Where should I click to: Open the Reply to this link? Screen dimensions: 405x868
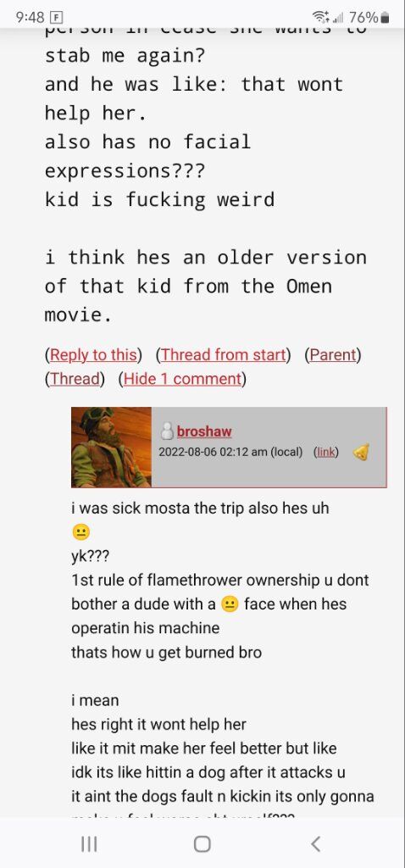[93, 354]
